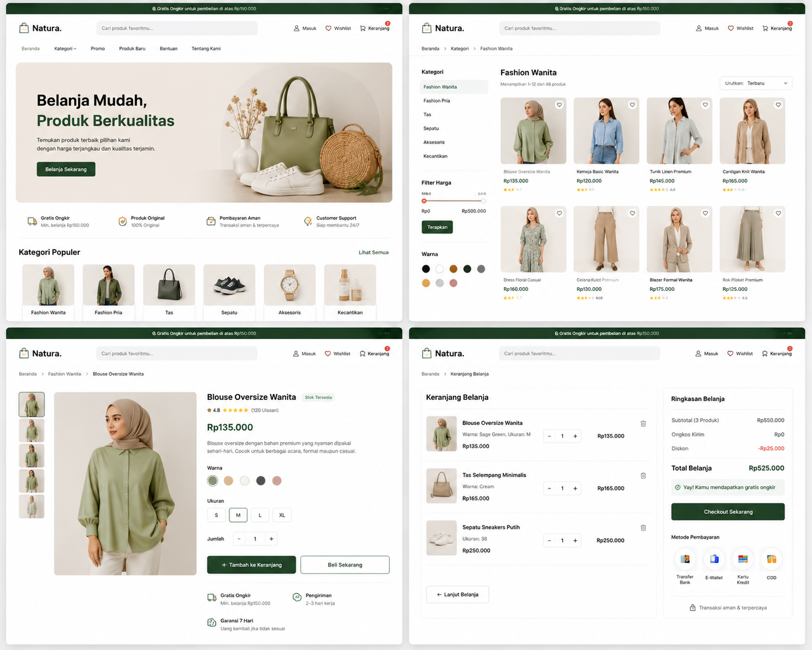Click heart on Tunik Linen Premium card

click(705, 105)
